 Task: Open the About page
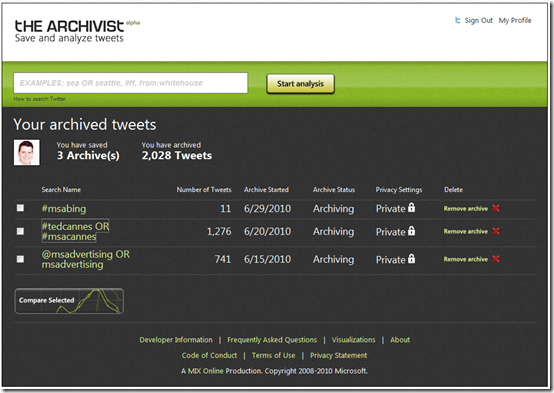click(400, 340)
